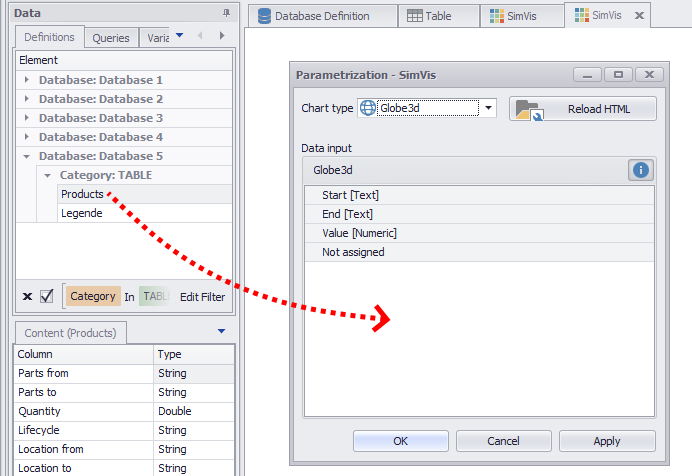This screenshot has height=476, width=692.
Task: Click the globe icon beside Chart type
Action: [368, 108]
